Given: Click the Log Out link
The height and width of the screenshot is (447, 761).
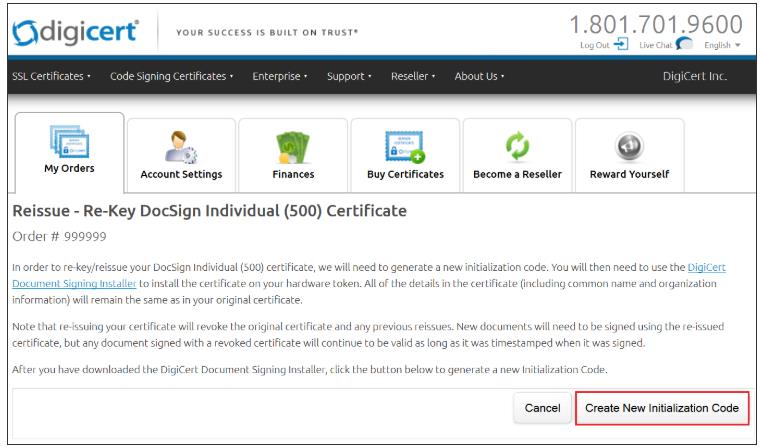Looking at the screenshot, I should (x=595, y=45).
